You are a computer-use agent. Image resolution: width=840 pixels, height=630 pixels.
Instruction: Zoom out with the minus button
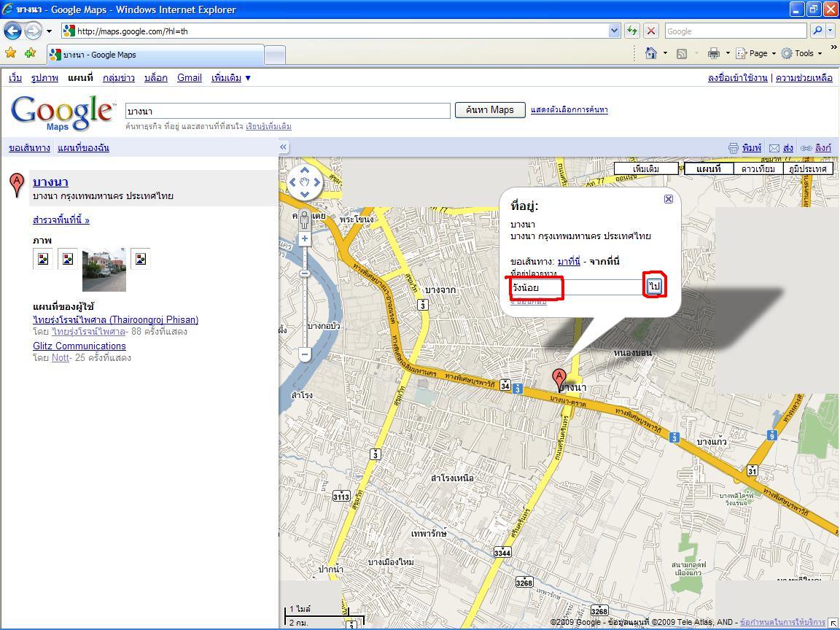(x=304, y=354)
